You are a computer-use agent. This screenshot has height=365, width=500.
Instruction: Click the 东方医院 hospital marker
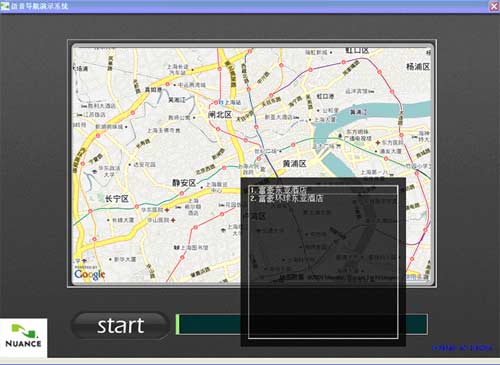378,142
